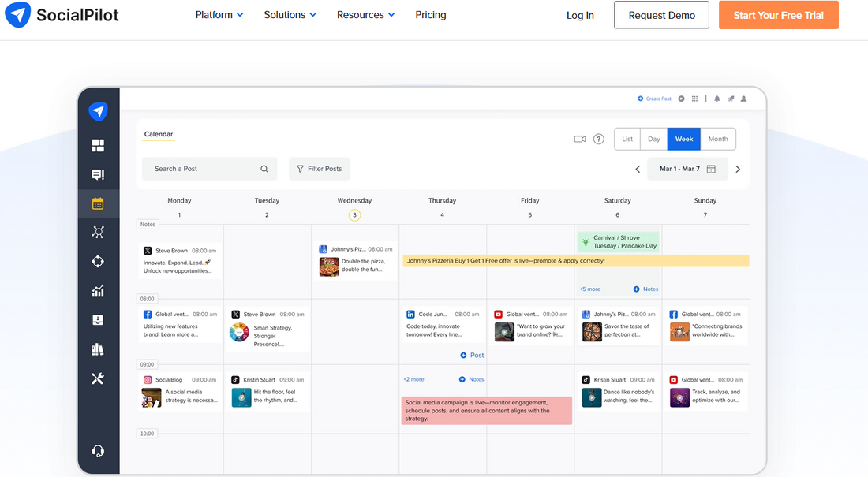Open the user profile icon
The width and height of the screenshot is (868, 477).
point(744,99)
